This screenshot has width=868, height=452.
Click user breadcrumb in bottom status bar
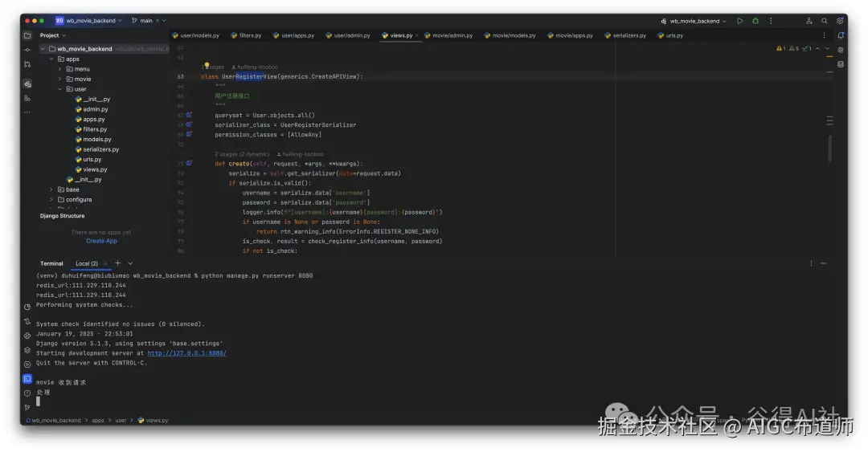(121, 421)
